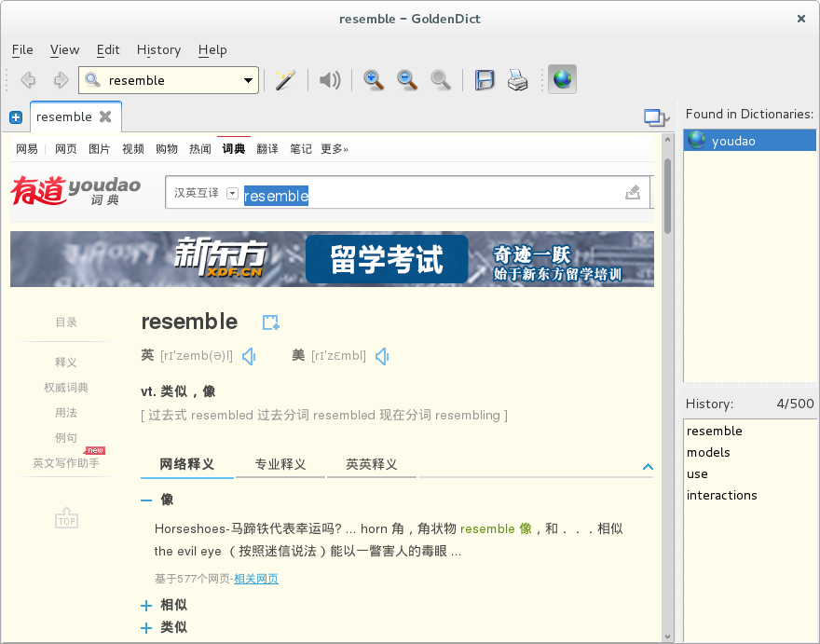Image resolution: width=820 pixels, height=644 pixels.
Task: Click the 图片 link
Action: (x=100, y=149)
